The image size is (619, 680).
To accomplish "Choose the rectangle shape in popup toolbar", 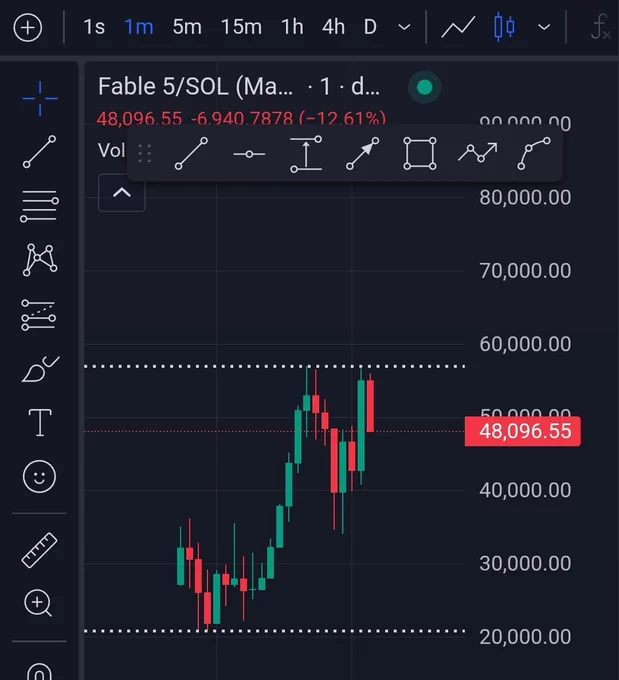I will pos(419,154).
